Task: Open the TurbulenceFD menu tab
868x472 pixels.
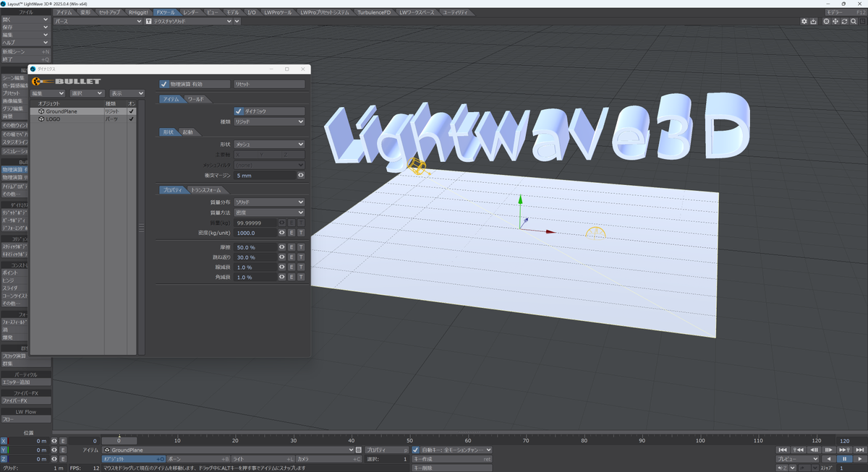Action: pyautogui.click(x=375, y=12)
